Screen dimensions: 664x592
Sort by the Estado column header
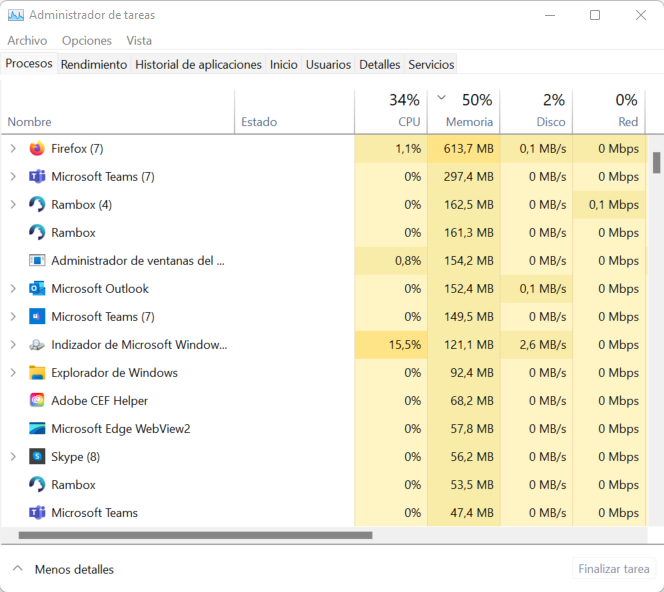[x=294, y=112]
